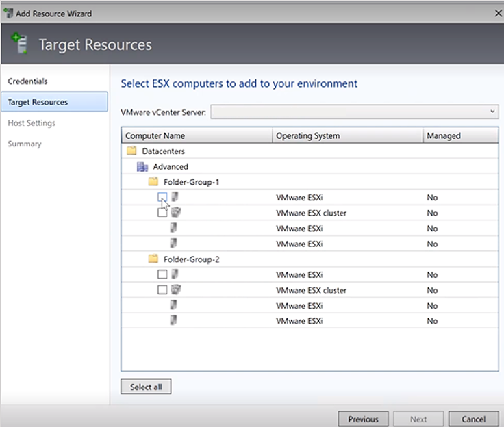Tick the ESXi host checkbox under Folder-Group-1
Image resolution: width=504 pixels, height=427 pixels.
tap(162, 197)
